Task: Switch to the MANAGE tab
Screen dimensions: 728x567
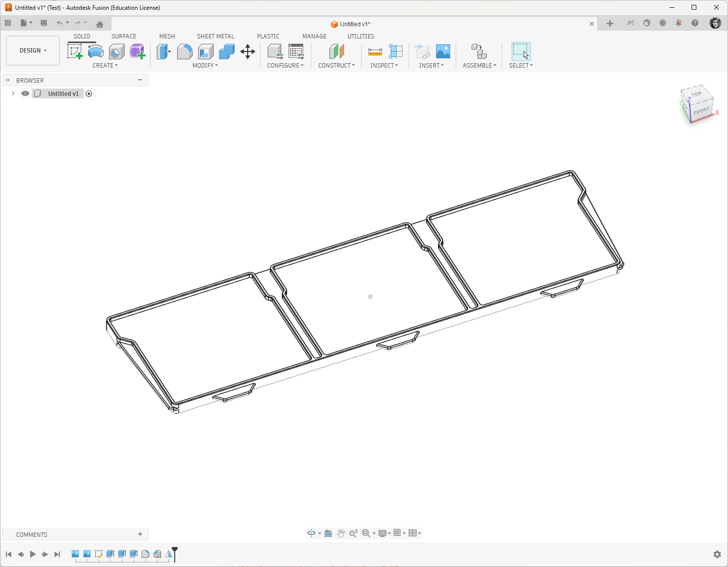Action: pos(314,36)
